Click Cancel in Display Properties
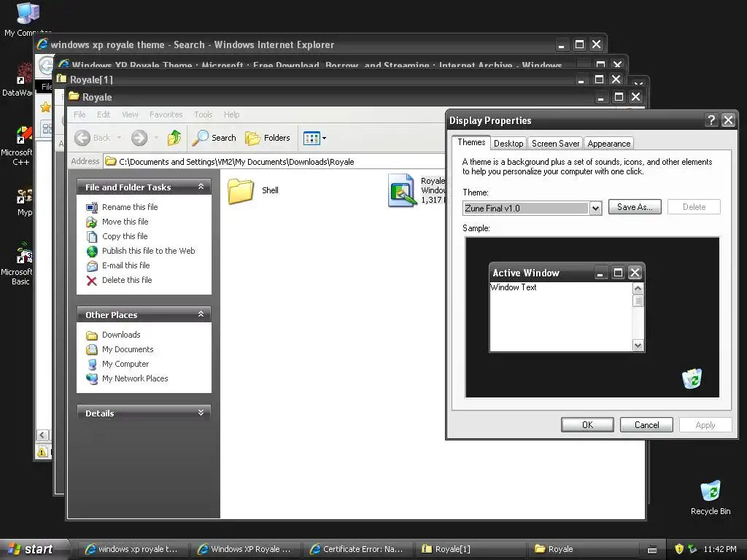The image size is (747, 560). tap(646, 425)
